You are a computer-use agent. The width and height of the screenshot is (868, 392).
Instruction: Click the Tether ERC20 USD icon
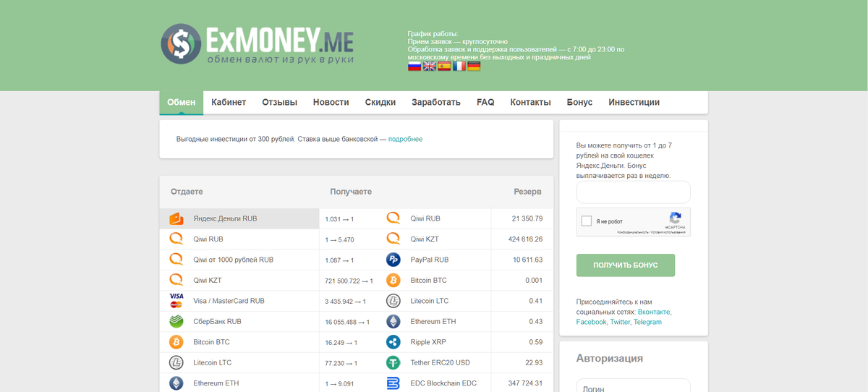tap(393, 362)
